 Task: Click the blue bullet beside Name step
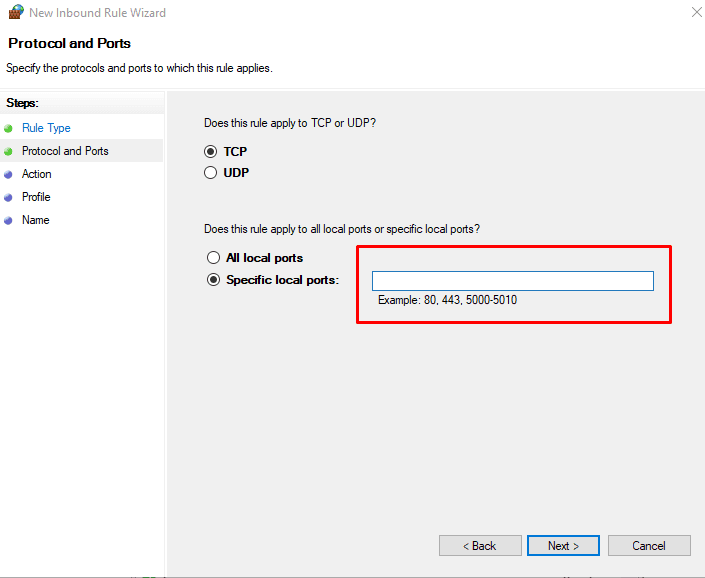[x=8, y=220]
